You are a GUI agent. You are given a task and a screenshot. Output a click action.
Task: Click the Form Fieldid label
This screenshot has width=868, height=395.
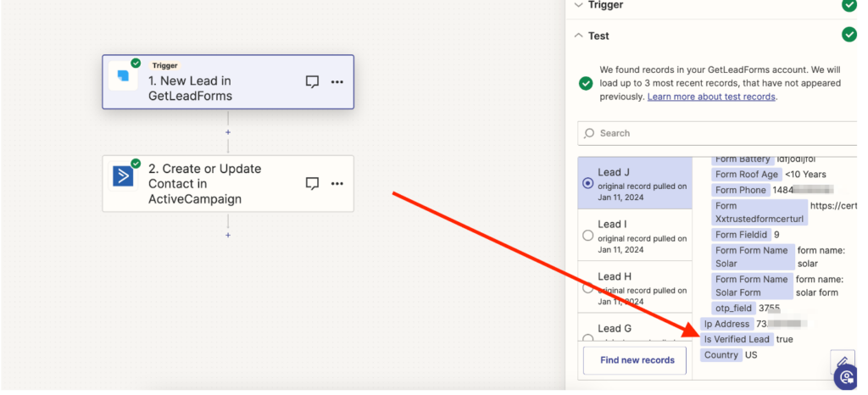pos(741,235)
